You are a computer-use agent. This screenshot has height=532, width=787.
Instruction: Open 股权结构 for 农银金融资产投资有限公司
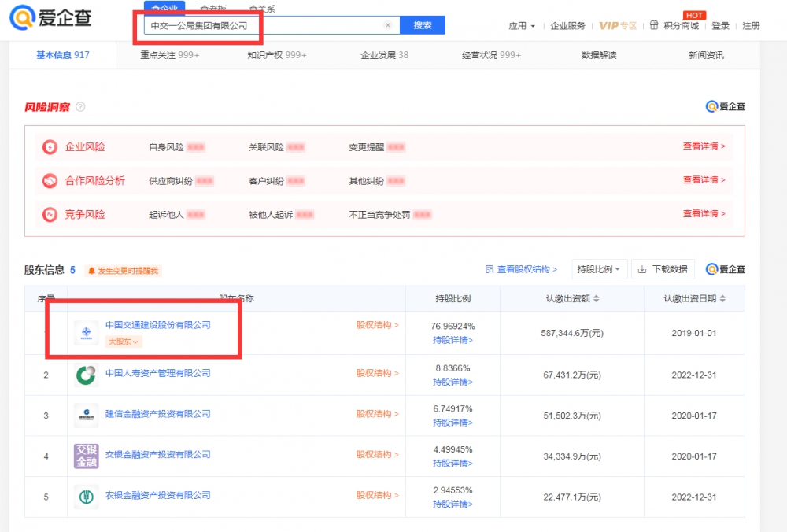[x=378, y=495]
